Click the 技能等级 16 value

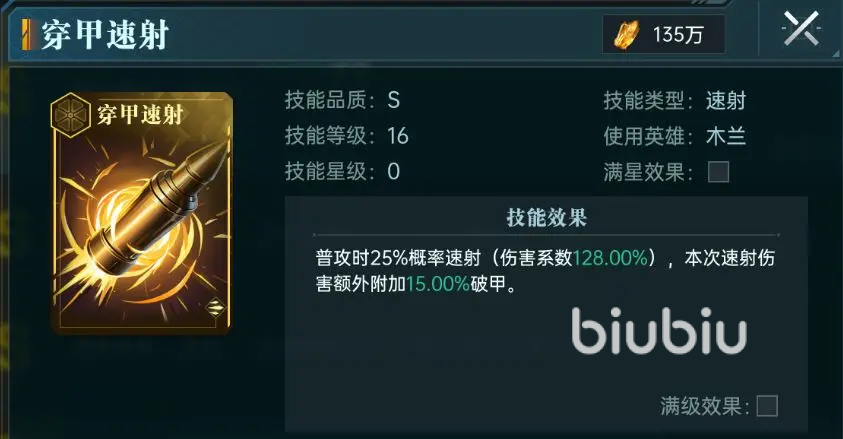point(398,136)
